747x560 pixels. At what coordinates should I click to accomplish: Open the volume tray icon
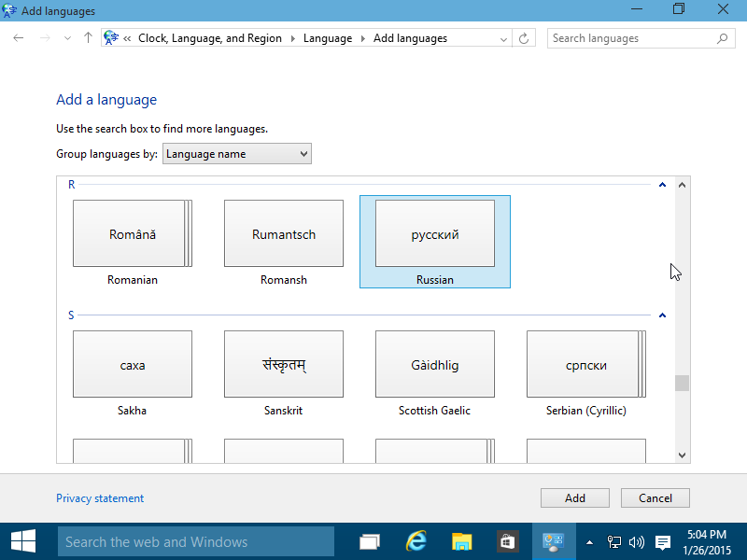pos(637,542)
